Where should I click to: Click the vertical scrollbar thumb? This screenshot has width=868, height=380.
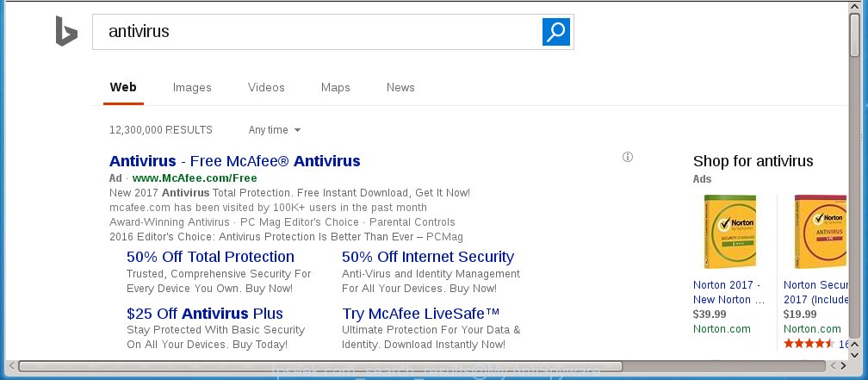[x=855, y=34]
